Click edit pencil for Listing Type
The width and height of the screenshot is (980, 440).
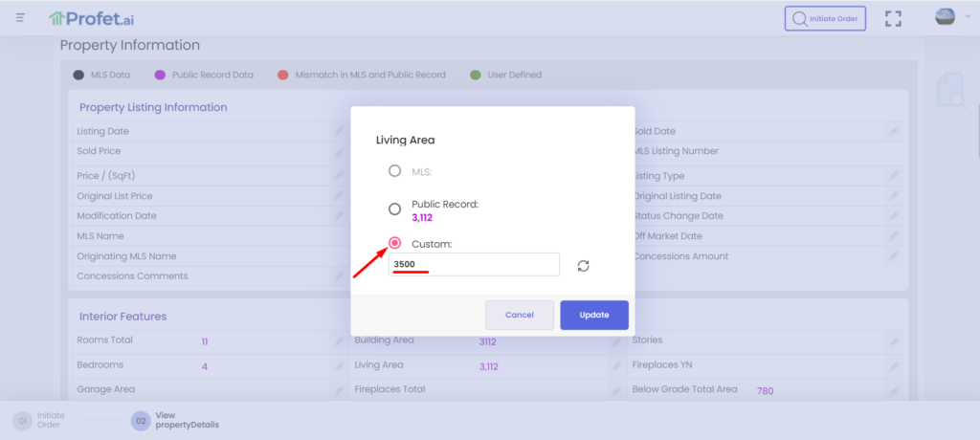pyautogui.click(x=892, y=176)
